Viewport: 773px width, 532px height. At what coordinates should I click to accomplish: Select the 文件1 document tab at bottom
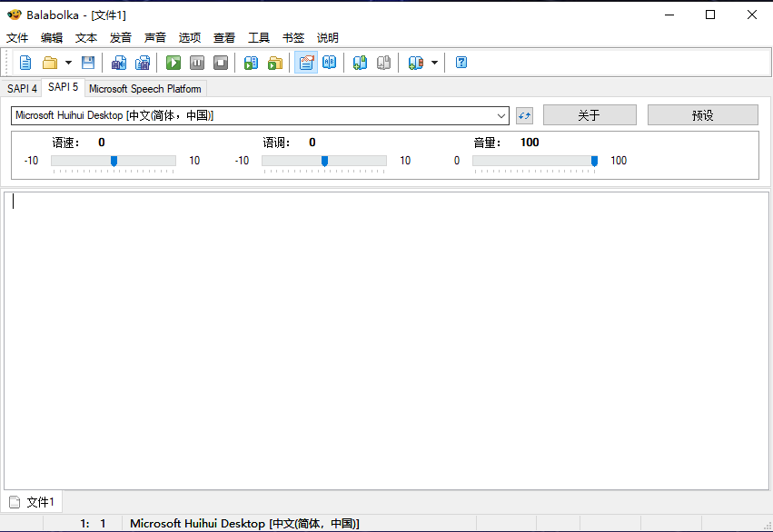coord(32,502)
